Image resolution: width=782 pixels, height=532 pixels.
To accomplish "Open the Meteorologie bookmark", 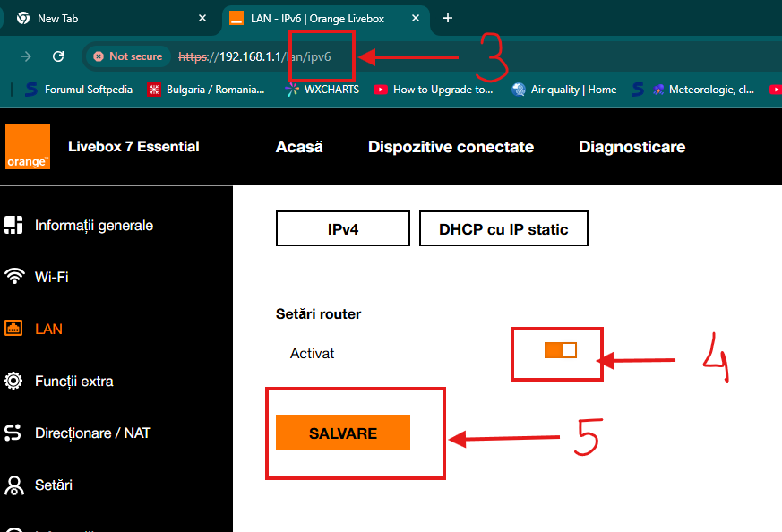I will 703,90.
